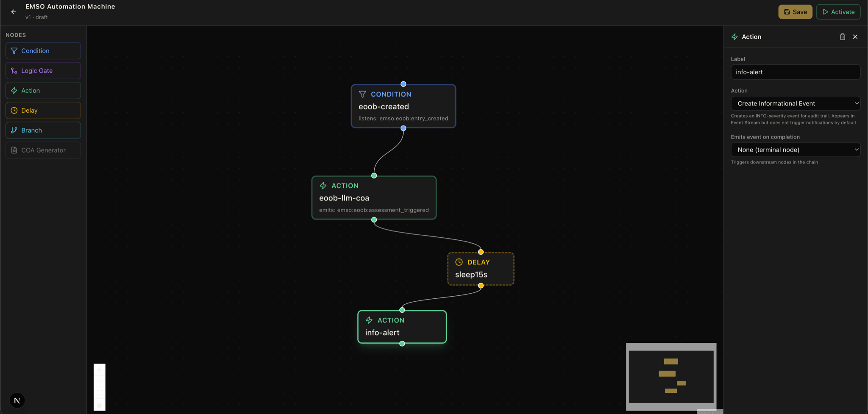The height and width of the screenshot is (414, 868).
Task: Go back using the arrow icon
Action: pos(14,12)
